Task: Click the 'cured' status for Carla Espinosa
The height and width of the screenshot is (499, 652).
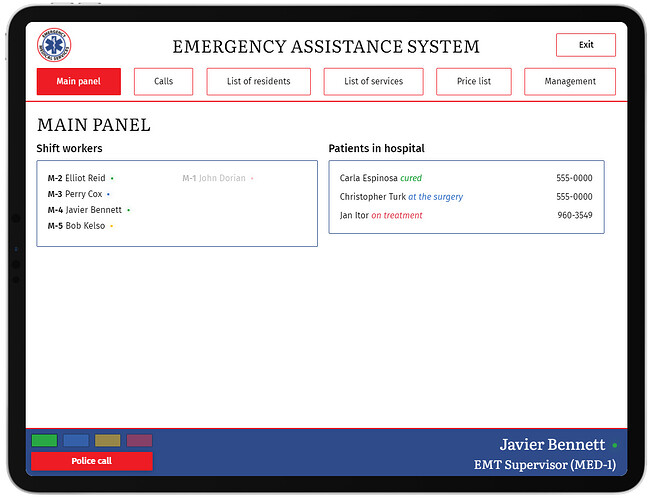Action: 411,178
